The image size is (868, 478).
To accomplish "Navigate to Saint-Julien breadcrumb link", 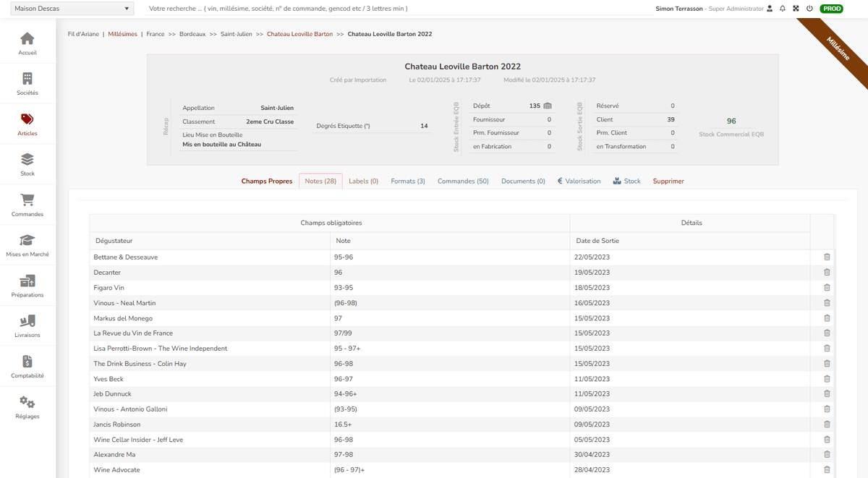I will click(x=237, y=34).
